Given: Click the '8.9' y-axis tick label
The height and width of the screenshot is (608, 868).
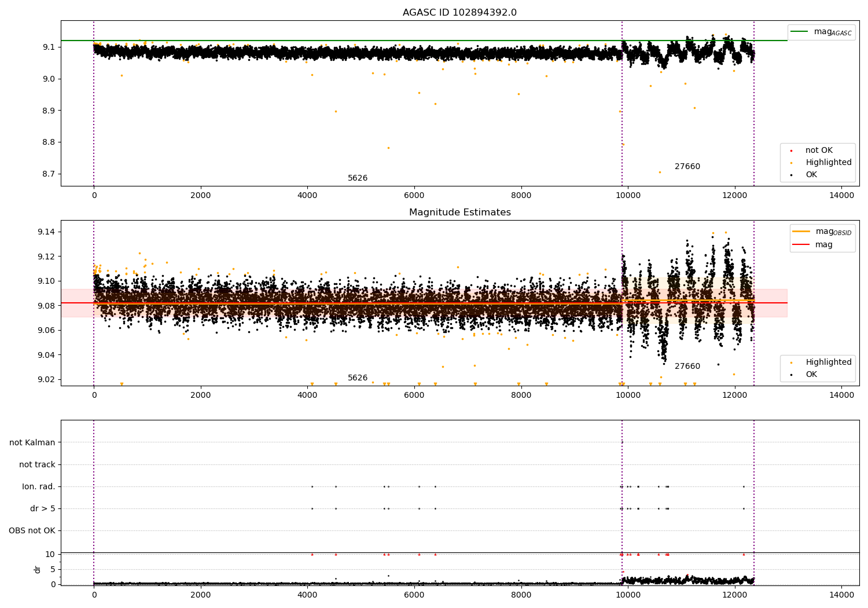Looking at the screenshot, I should 48,111.
